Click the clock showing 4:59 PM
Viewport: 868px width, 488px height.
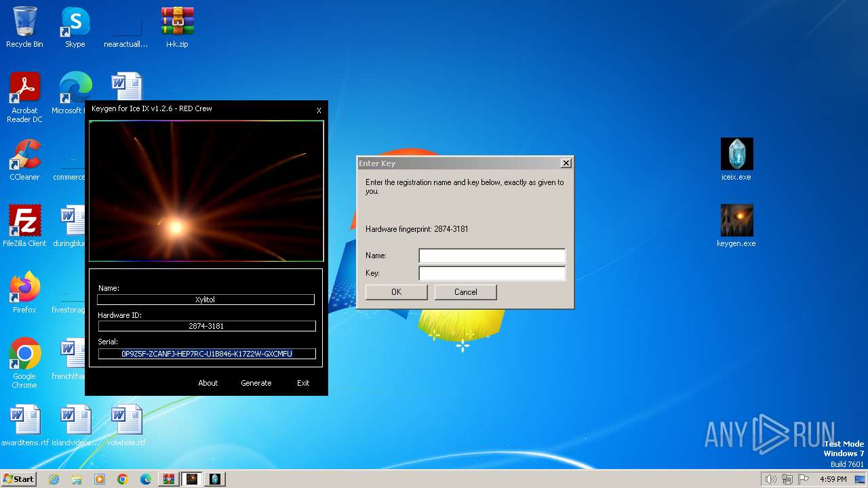point(833,479)
